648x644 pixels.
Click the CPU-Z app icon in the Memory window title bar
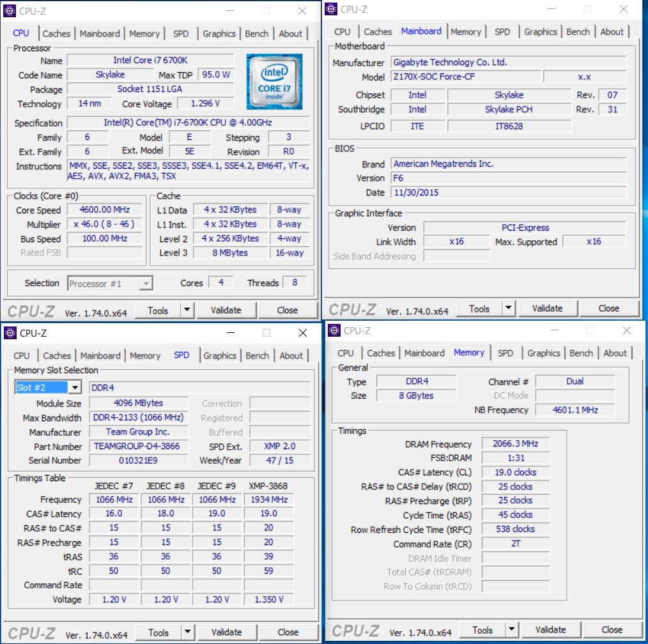[x=334, y=330]
